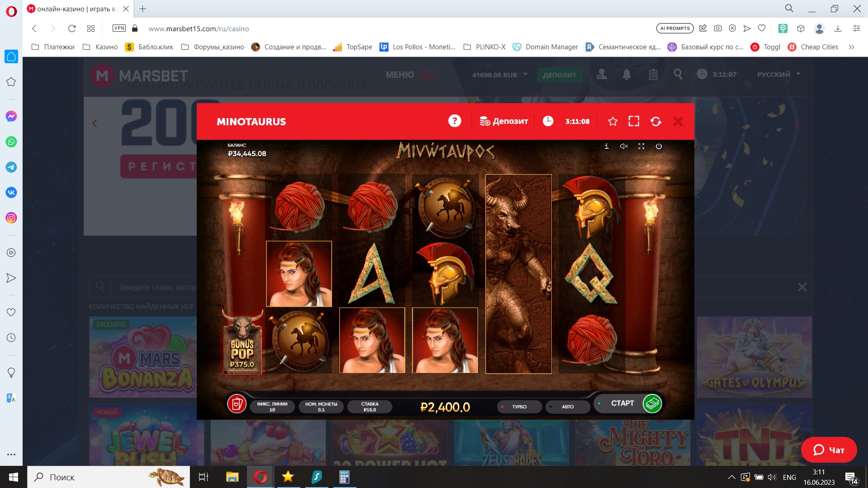Open the taskbar Calculator app

344,477
